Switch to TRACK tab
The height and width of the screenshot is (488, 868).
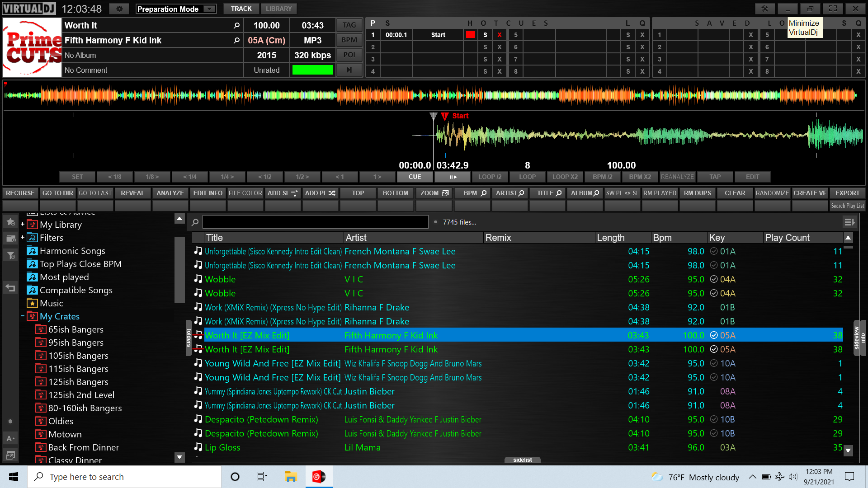pyautogui.click(x=241, y=9)
